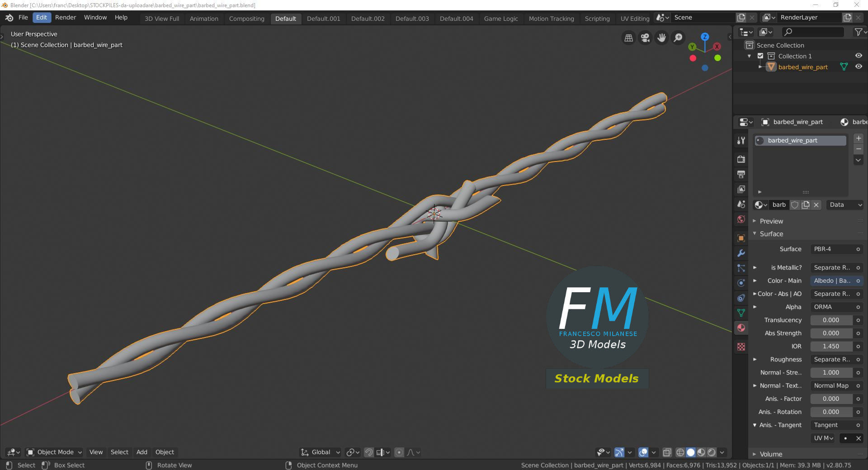The image size is (868, 470).
Task: Toggle show overlays button
Action: [643, 452]
